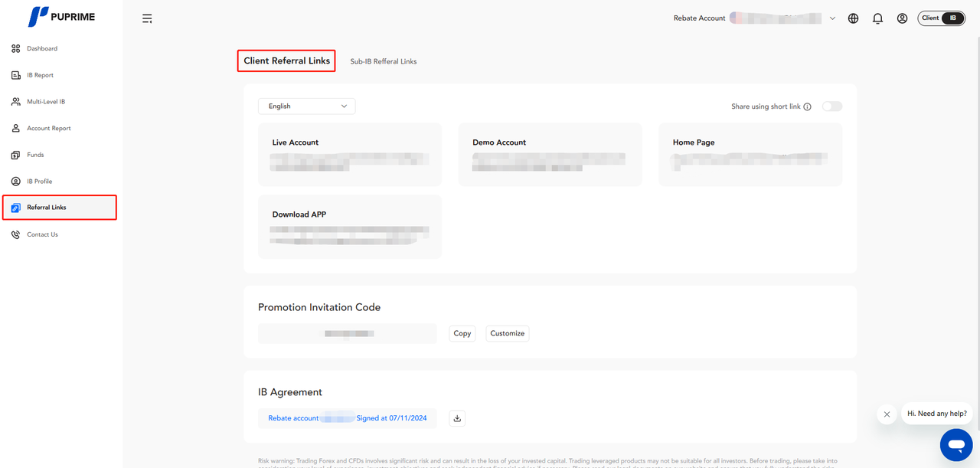Click the short link info icon

pos(807,106)
